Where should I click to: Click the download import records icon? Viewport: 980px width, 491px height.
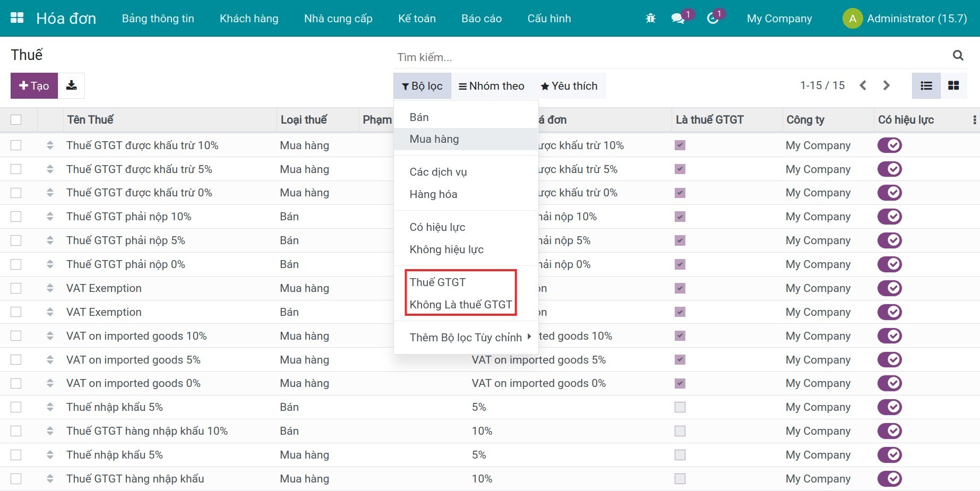71,85
